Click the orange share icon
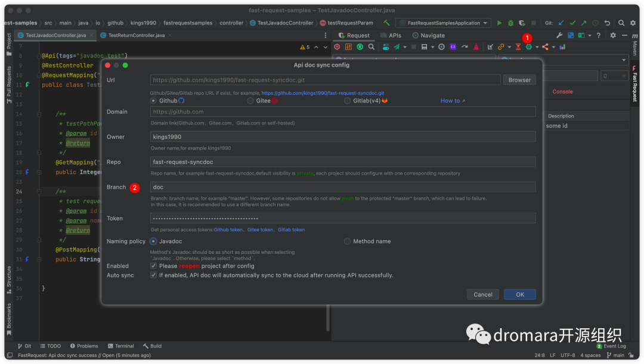The height and width of the screenshot is (364, 644). 545,47
